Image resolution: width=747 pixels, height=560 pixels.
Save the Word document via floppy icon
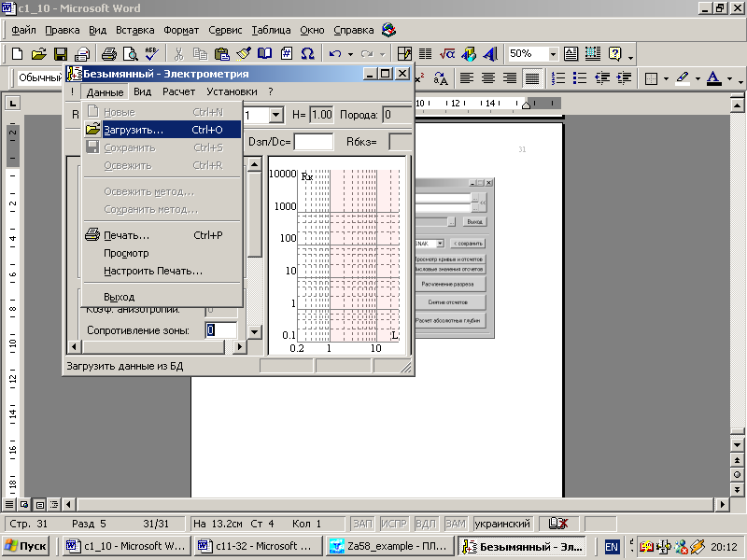(61, 54)
